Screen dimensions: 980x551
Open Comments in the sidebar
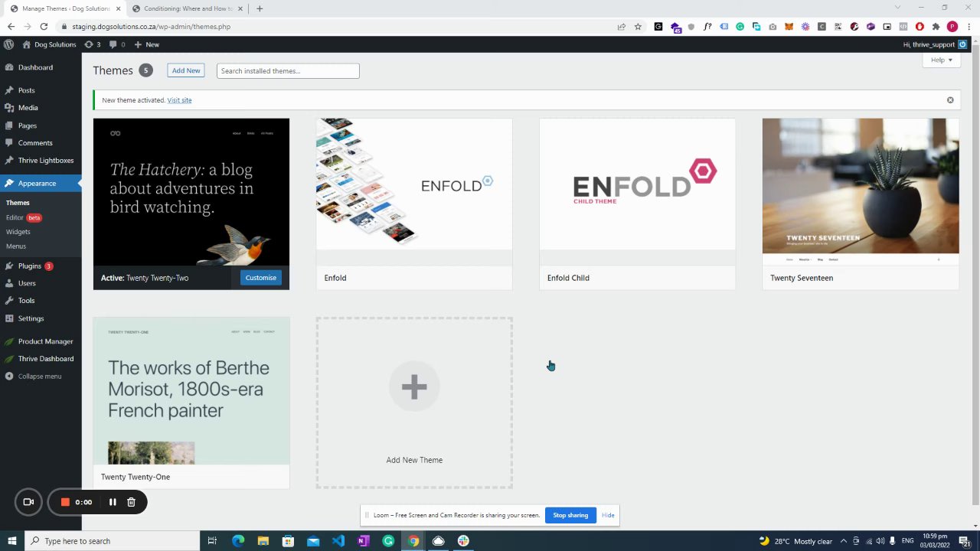(x=34, y=143)
